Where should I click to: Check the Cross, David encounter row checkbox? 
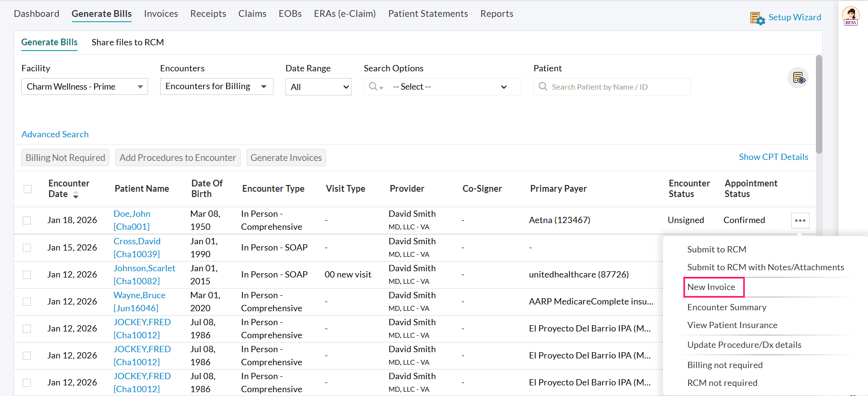point(27,248)
